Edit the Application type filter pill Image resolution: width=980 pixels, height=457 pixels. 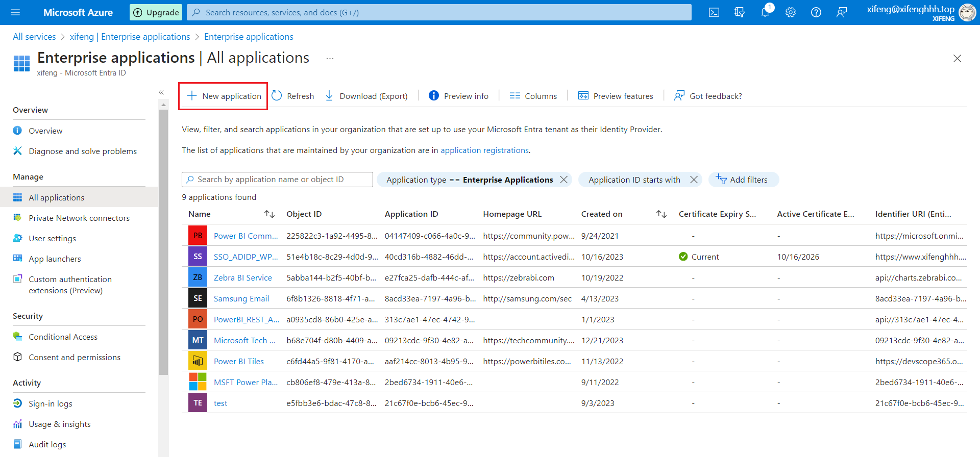[x=469, y=180]
